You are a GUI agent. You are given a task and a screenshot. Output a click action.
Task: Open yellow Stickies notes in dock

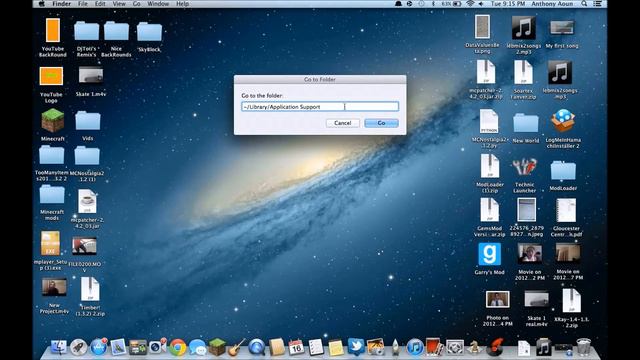(336, 348)
